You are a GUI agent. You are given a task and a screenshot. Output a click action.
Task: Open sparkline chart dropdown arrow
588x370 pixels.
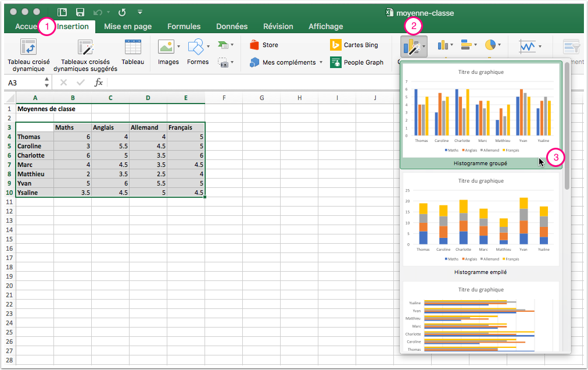tap(540, 47)
